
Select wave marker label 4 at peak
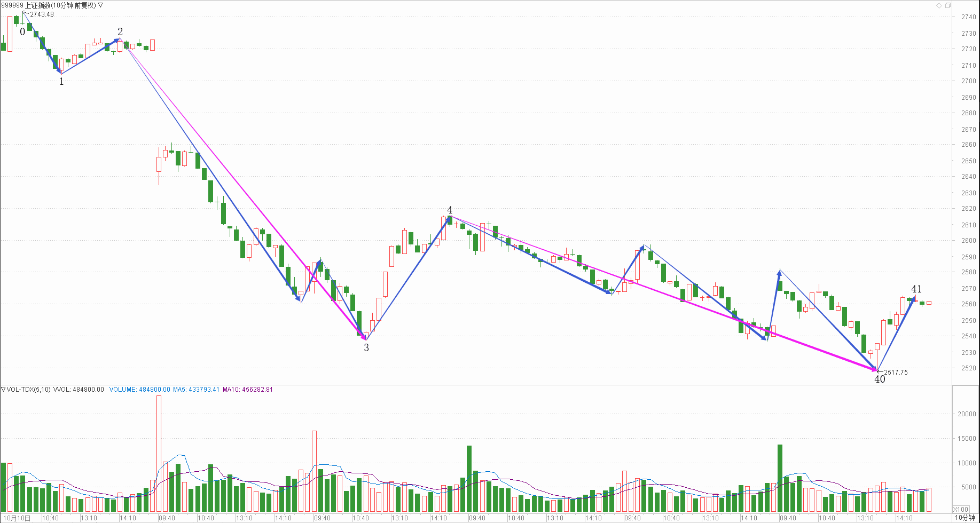[x=450, y=210]
